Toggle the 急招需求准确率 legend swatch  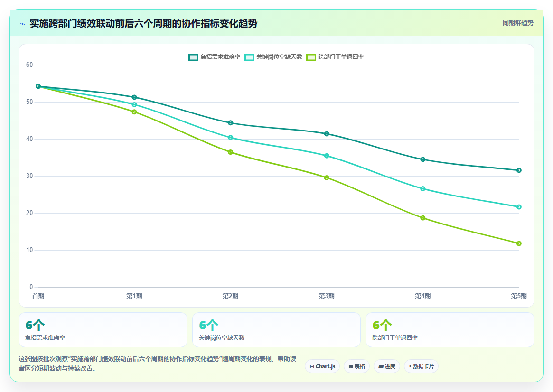193,57
